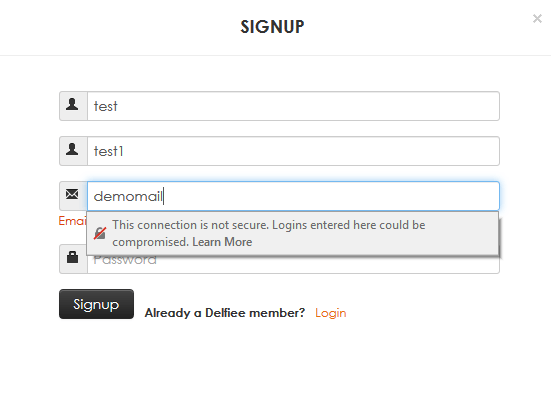Open the Login link for existing members

(x=331, y=313)
